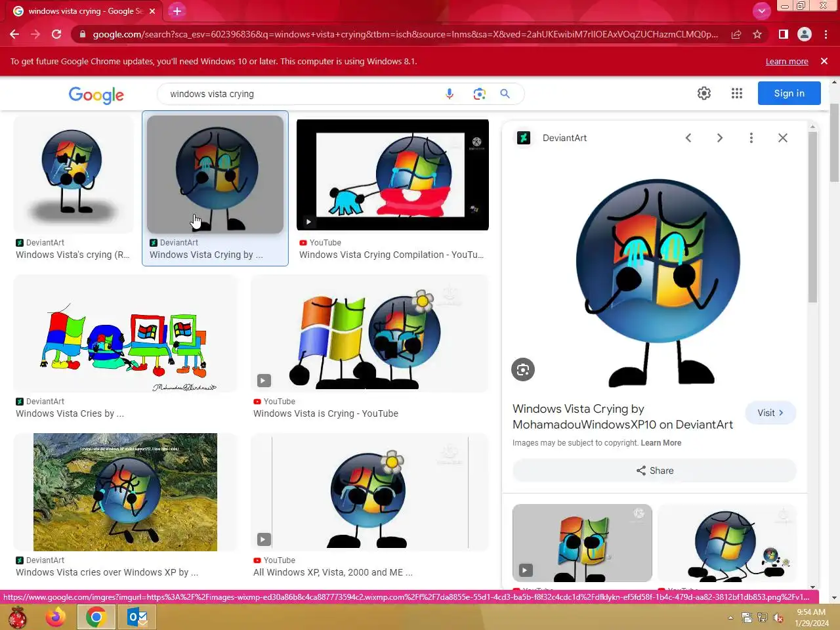Close the image preview panel
The height and width of the screenshot is (630, 840).
(x=783, y=138)
